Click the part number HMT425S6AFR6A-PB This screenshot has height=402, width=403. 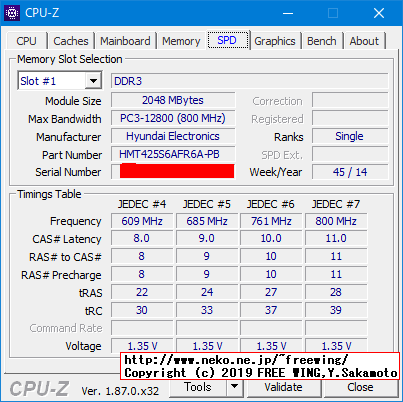click(173, 154)
